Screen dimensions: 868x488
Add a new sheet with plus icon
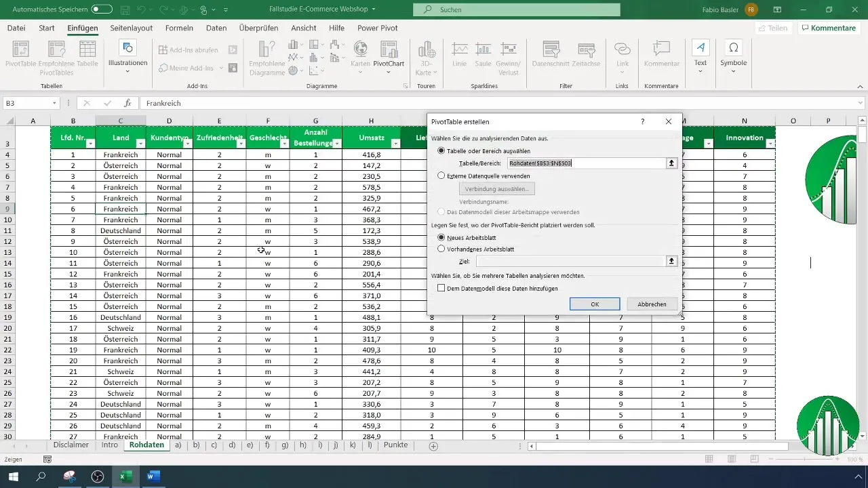click(433, 446)
